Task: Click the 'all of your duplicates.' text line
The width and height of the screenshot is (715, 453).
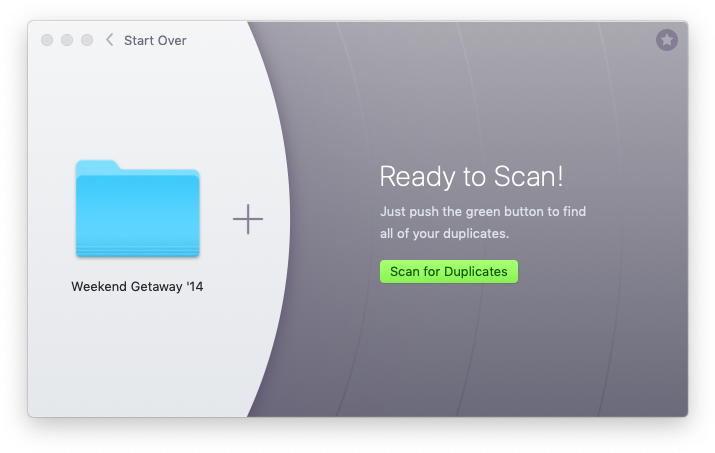Action: 444,233
